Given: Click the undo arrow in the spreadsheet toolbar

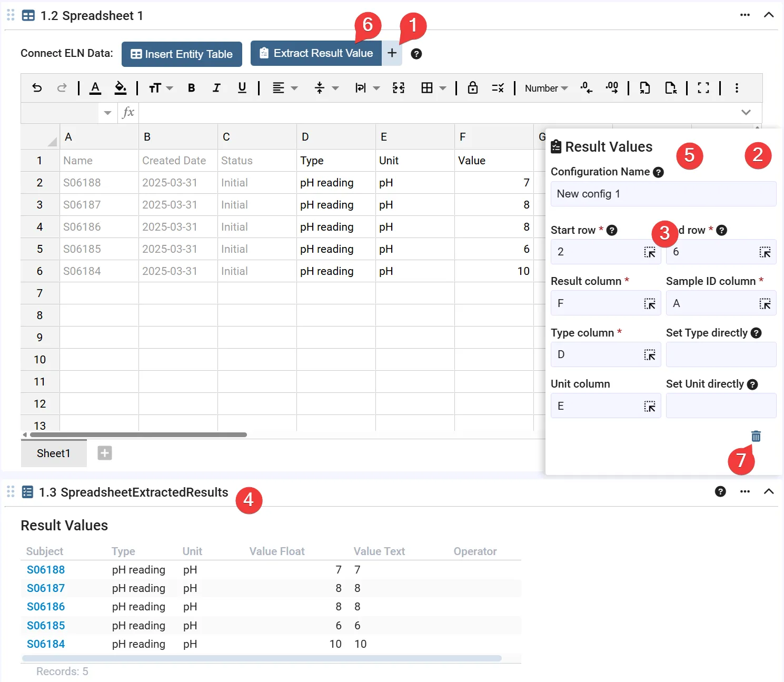Looking at the screenshot, I should 37,88.
